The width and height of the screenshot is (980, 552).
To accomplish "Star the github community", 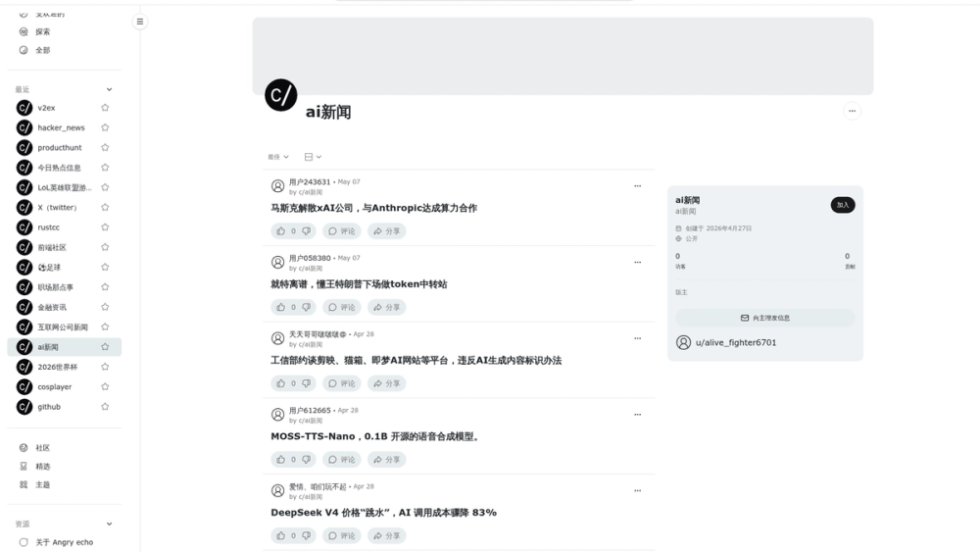I will pos(105,407).
